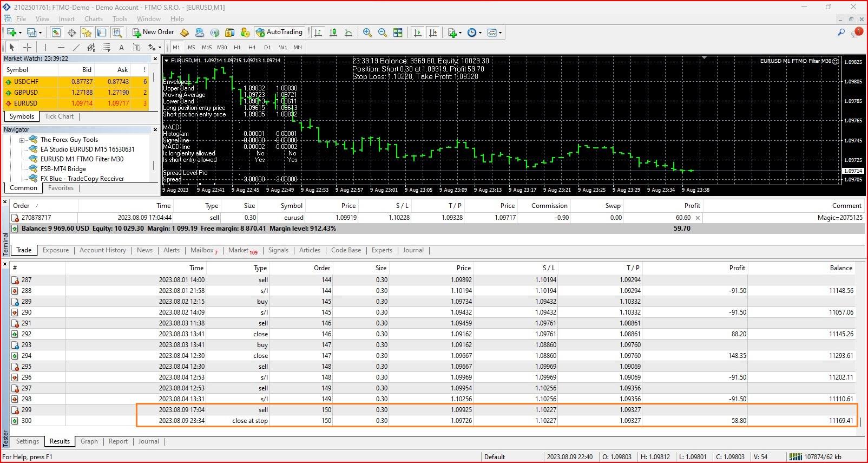The image size is (868, 463).
Task: Open the new chart dropdown arrow
Action: click(19, 32)
